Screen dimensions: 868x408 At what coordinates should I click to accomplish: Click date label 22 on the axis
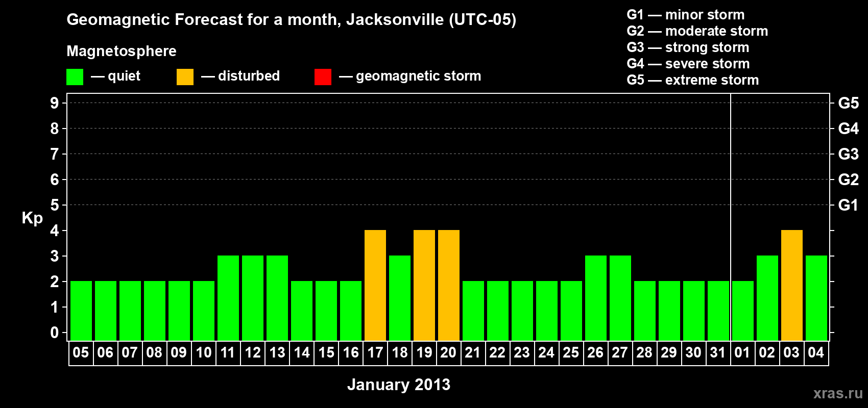pyautogui.click(x=497, y=352)
